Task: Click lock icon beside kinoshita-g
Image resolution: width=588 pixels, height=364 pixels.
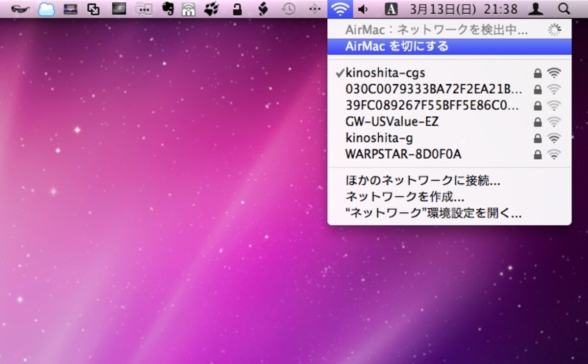Action: 538,138
